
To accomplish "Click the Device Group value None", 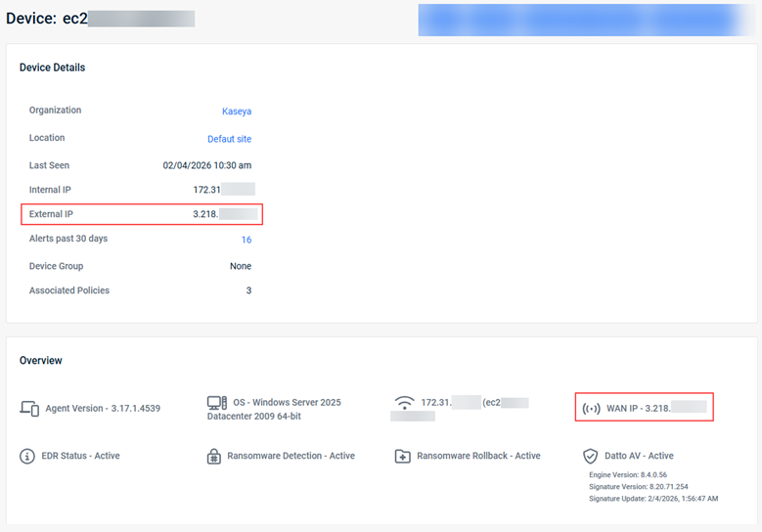I will (241, 266).
